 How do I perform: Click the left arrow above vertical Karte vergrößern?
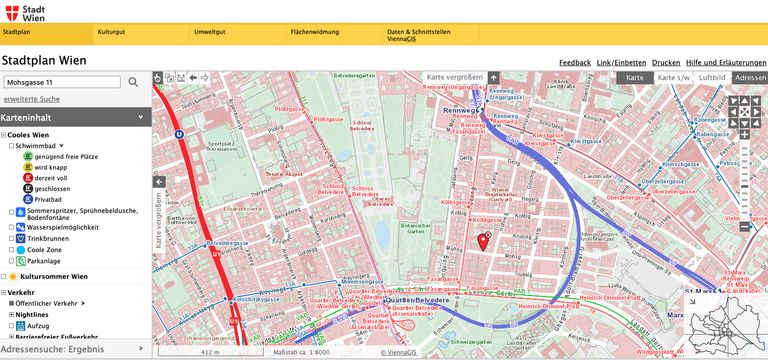(x=159, y=182)
